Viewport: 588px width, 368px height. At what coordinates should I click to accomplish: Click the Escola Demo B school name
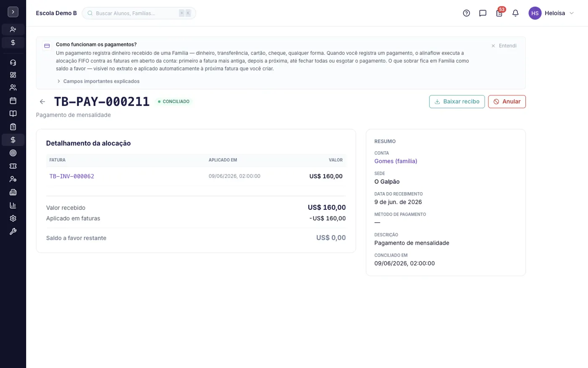[56, 13]
